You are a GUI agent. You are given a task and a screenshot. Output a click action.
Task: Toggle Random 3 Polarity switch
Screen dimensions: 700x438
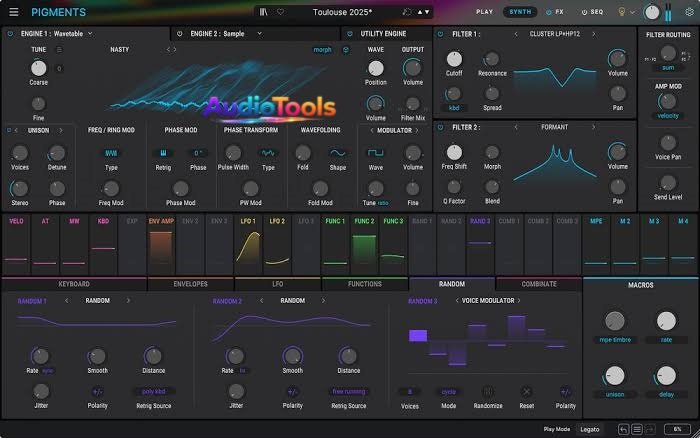tap(565, 392)
